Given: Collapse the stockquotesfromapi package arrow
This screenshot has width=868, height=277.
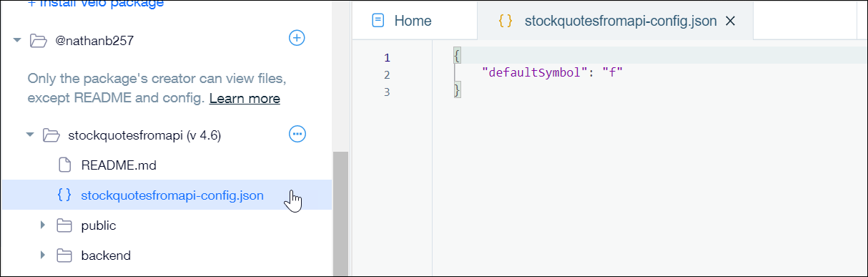Looking at the screenshot, I should tap(30, 135).
